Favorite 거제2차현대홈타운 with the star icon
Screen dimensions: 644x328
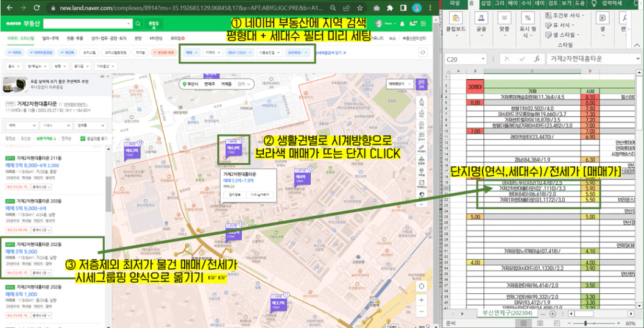click(60, 104)
